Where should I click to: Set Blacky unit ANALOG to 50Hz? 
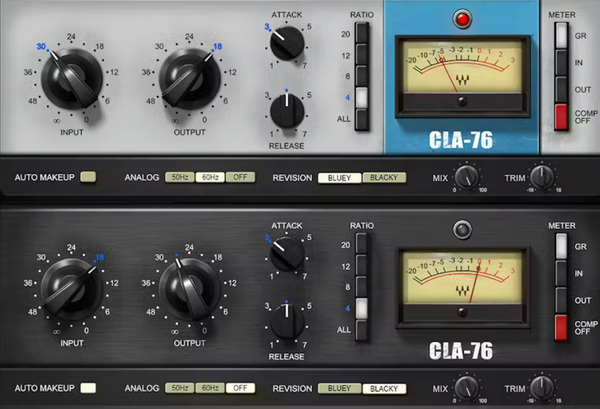tap(180, 388)
